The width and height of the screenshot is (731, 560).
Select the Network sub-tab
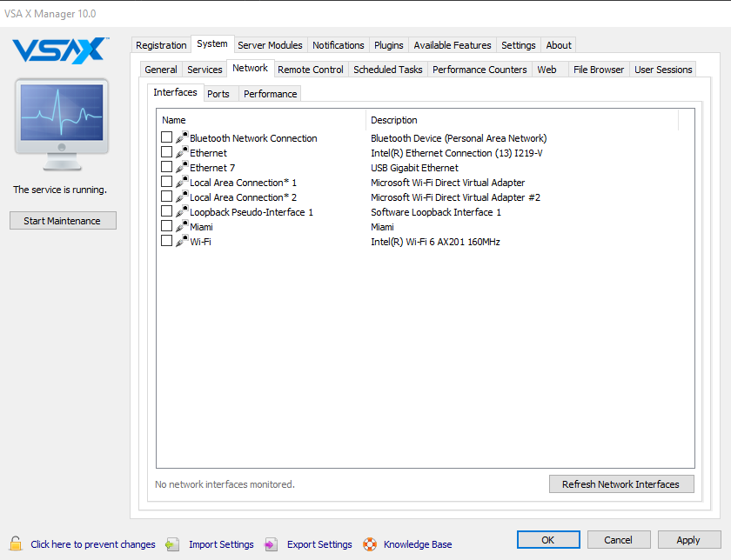click(251, 68)
